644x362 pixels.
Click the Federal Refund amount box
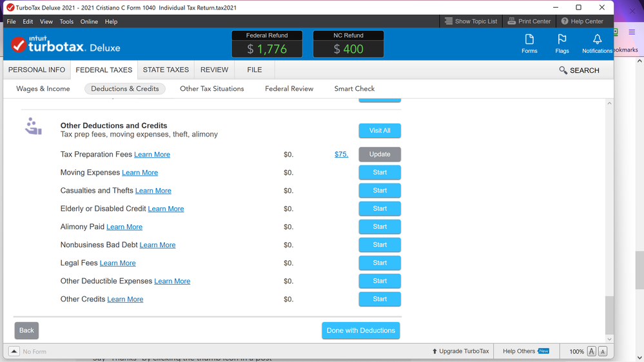click(267, 44)
